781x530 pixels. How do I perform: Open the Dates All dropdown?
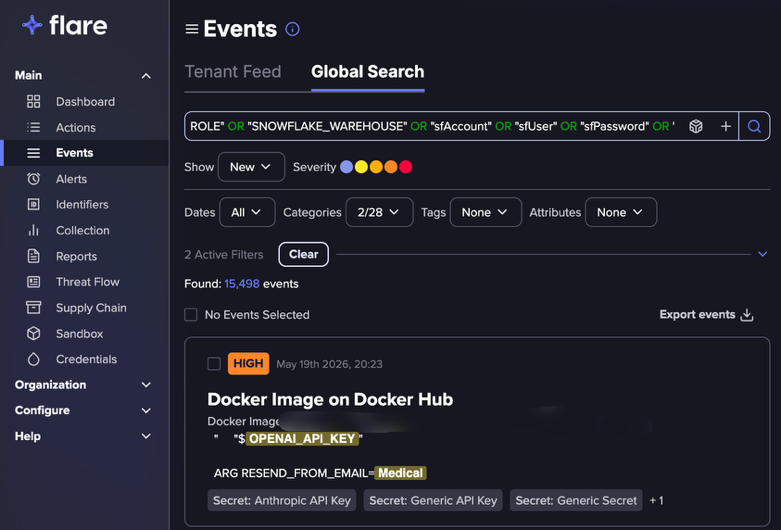point(247,212)
